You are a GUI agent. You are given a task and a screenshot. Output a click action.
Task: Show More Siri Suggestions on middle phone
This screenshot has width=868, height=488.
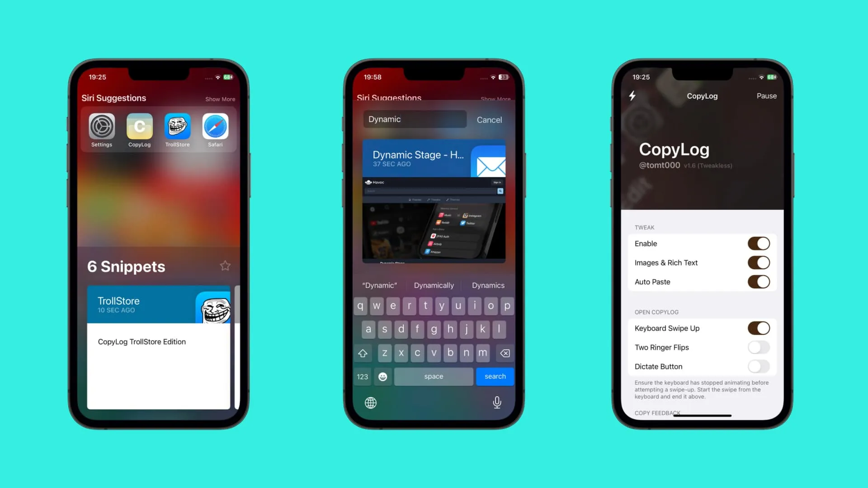pyautogui.click(x=495, y=99)
